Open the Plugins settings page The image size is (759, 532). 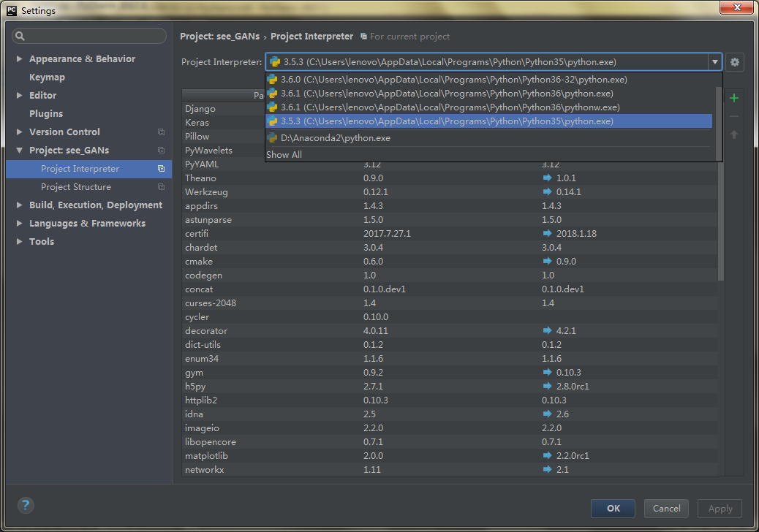pyautogui.click(x=46, y=114)
